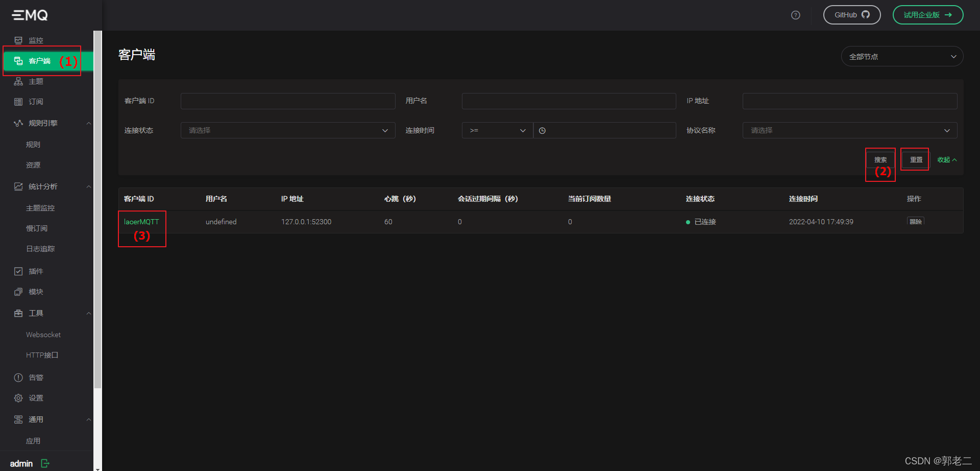Click 已连接 status cell
Screen dimensions: 980x471
point(701,222)
